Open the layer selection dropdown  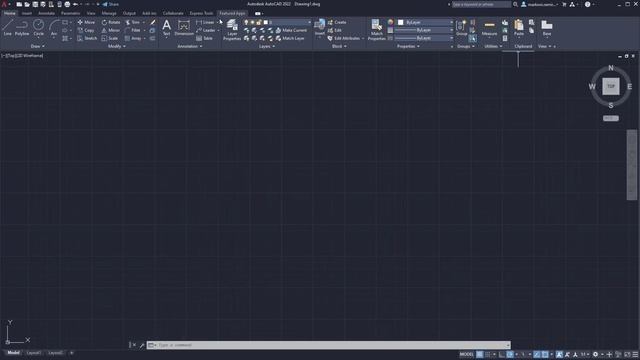click(x=278, y=22)
